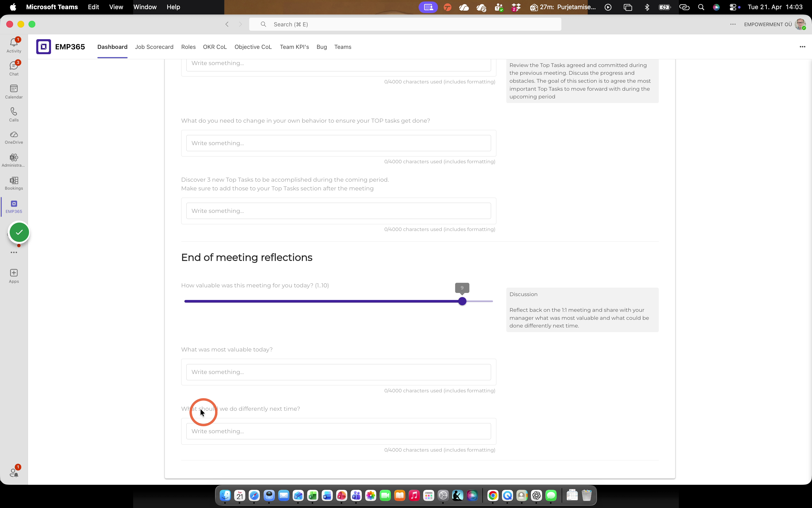Open Finder from the Dock

click(x=225, y=496)
